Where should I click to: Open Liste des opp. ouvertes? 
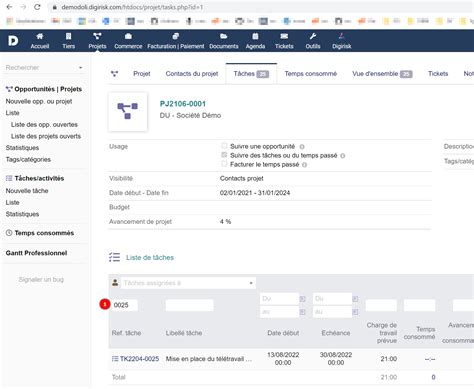point(44,125)
